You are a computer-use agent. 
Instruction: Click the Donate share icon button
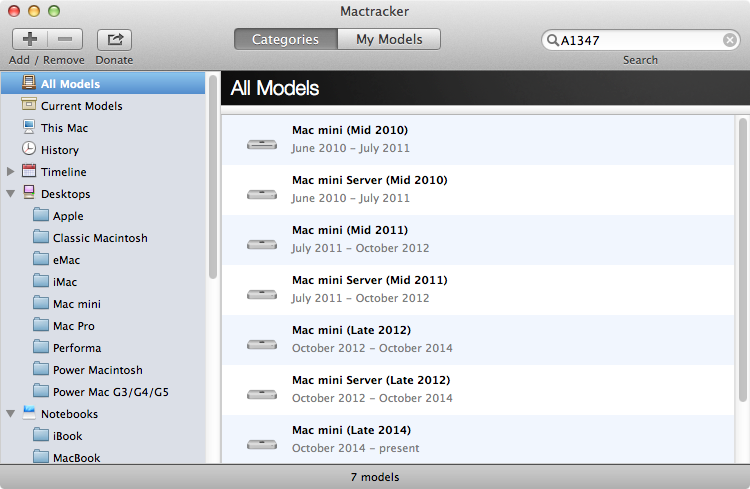(x=114, y=39)
